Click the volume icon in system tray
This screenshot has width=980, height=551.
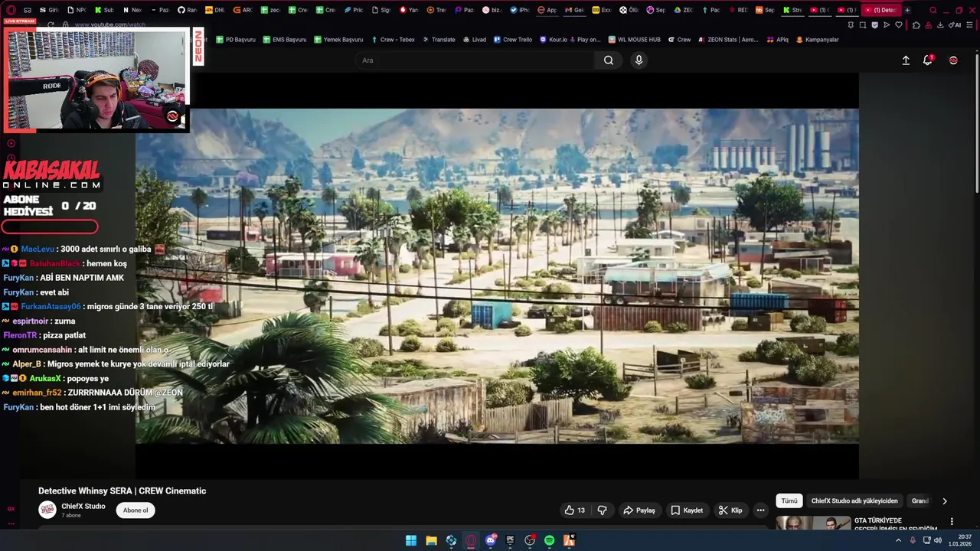click(x=938, y=540)
